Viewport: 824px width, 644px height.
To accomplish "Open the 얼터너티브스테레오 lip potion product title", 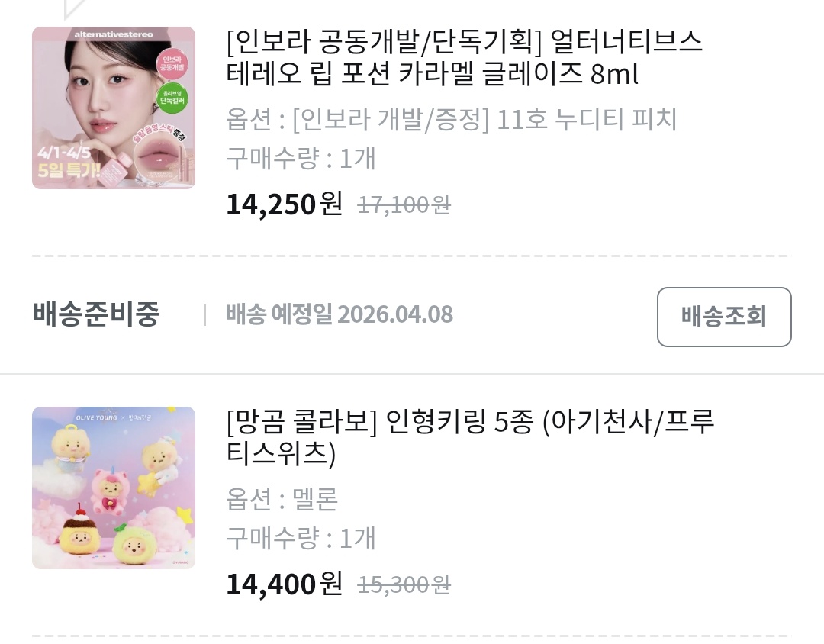I will pos(464,57).
